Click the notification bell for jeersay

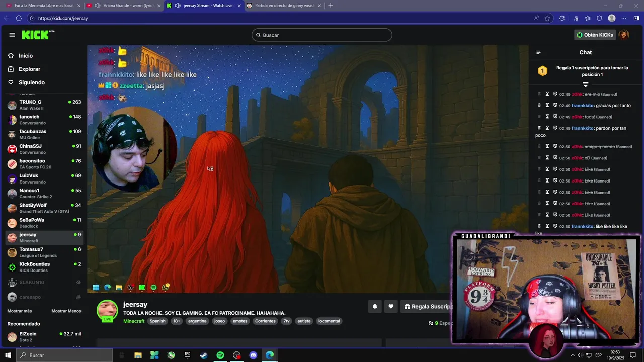[375, 306]
